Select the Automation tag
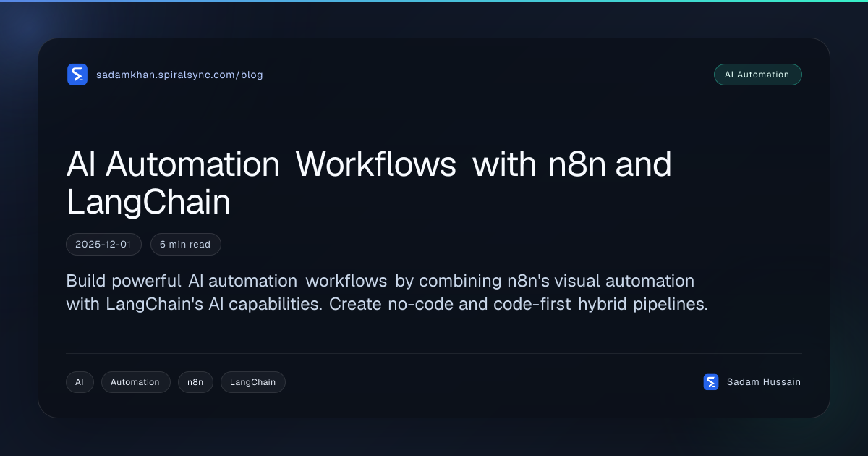 pos(135,382)
